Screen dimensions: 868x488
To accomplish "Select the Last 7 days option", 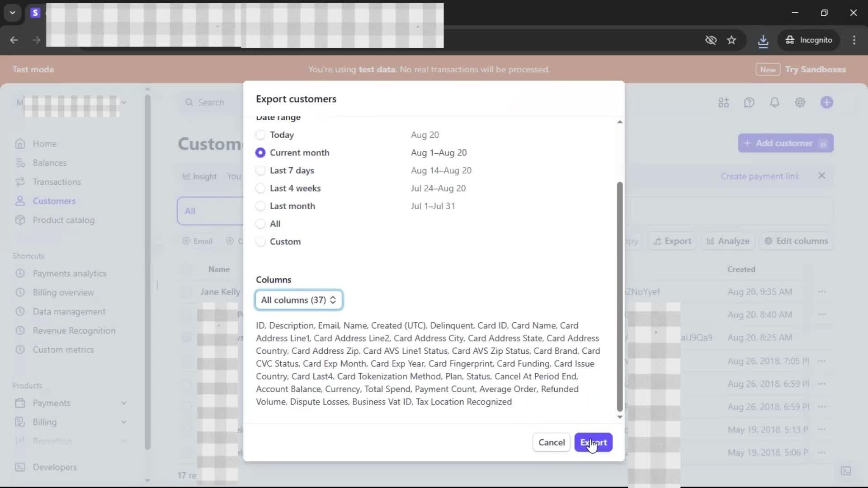I will click(260, 171).
